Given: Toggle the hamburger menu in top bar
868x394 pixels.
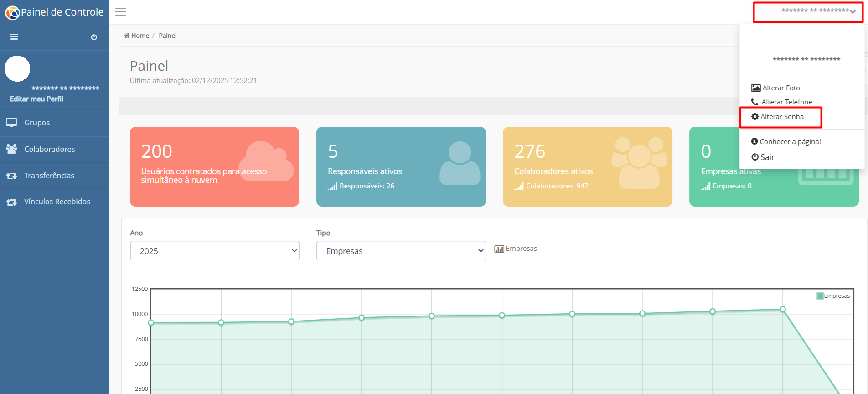Looking at the screenshot, I should (120, 12).
